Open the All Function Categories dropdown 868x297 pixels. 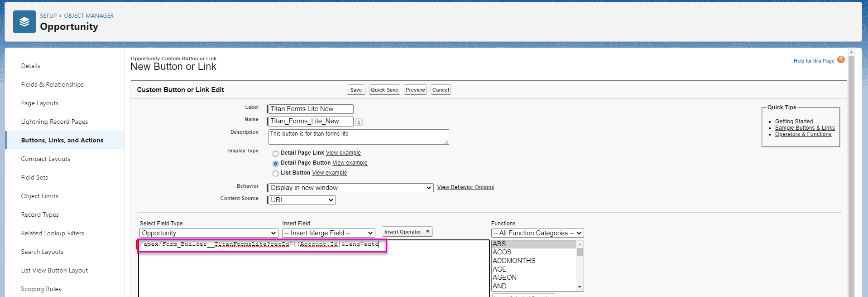pyautogui.click(x=537, y=233)
